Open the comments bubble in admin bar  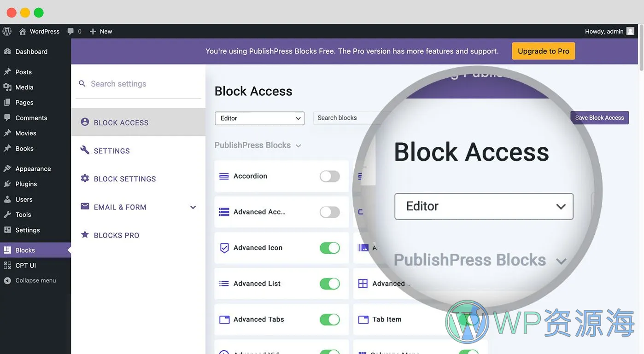74,31
